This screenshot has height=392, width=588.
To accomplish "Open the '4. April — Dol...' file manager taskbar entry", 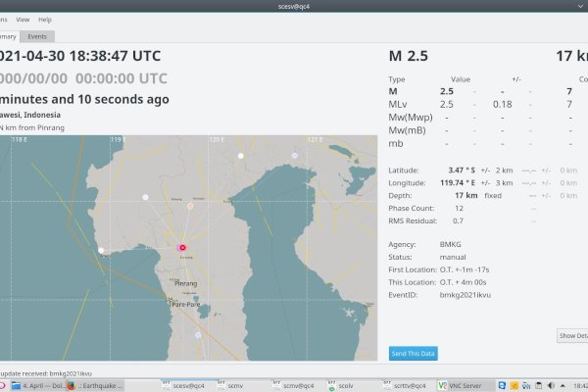I will point(38,385).
